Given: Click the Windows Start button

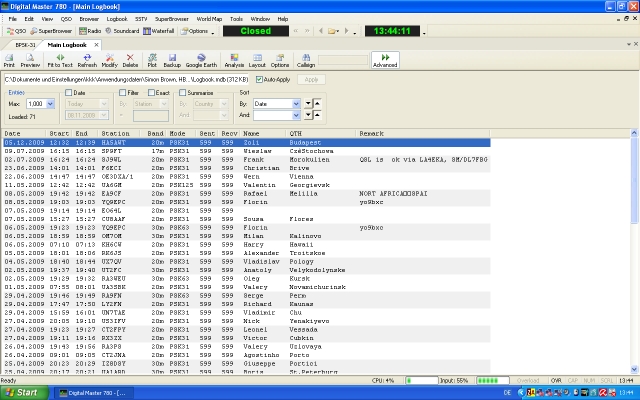Looking at the screenshot, I should coord(22,392).
